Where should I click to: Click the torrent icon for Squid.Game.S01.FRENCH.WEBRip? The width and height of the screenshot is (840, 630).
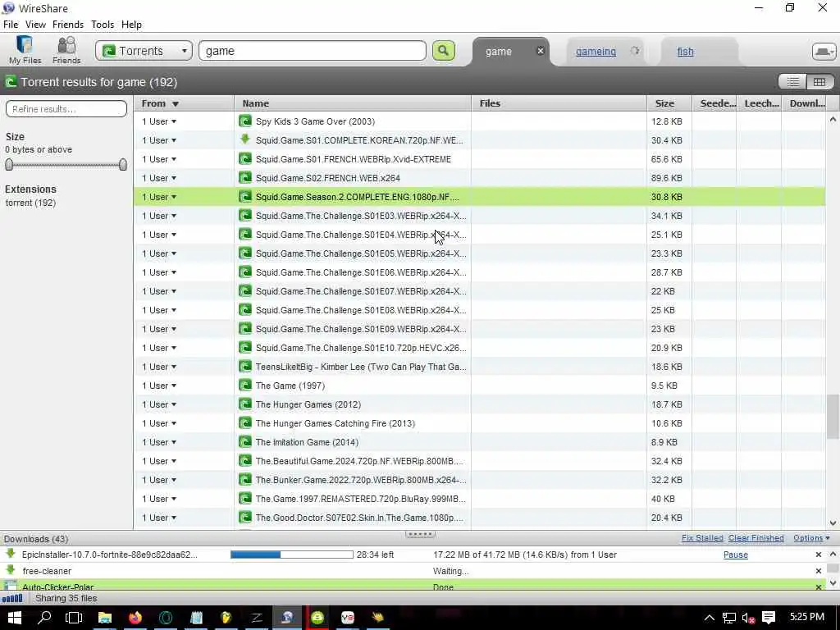coord(245,158)
